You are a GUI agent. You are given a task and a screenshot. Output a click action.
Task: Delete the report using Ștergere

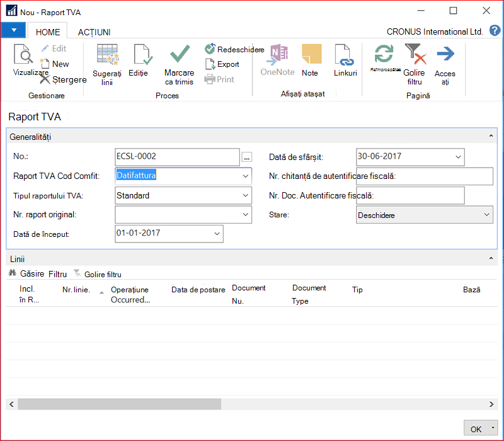64,79
